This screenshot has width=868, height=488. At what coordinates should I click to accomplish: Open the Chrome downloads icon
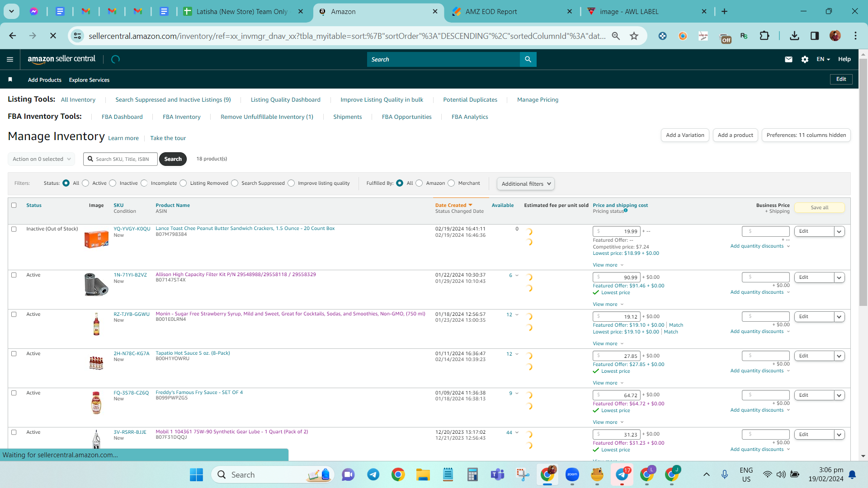pos(794,36)
